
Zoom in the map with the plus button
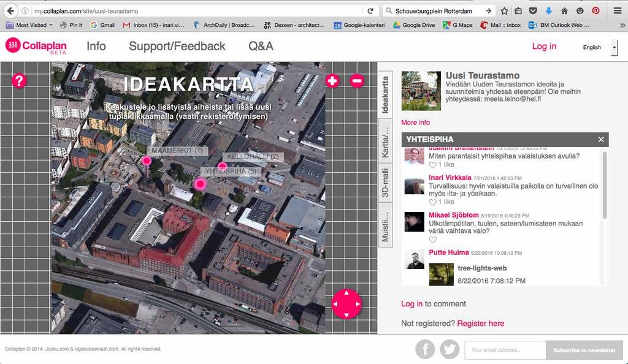click(x=332, y=81)
